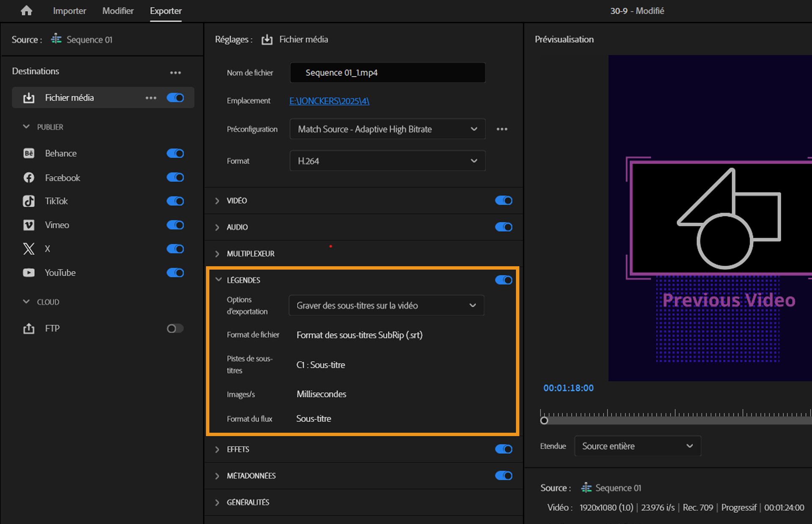Click the YouTube publish icon
Screen dimensions: 812x524
(28, 273)
